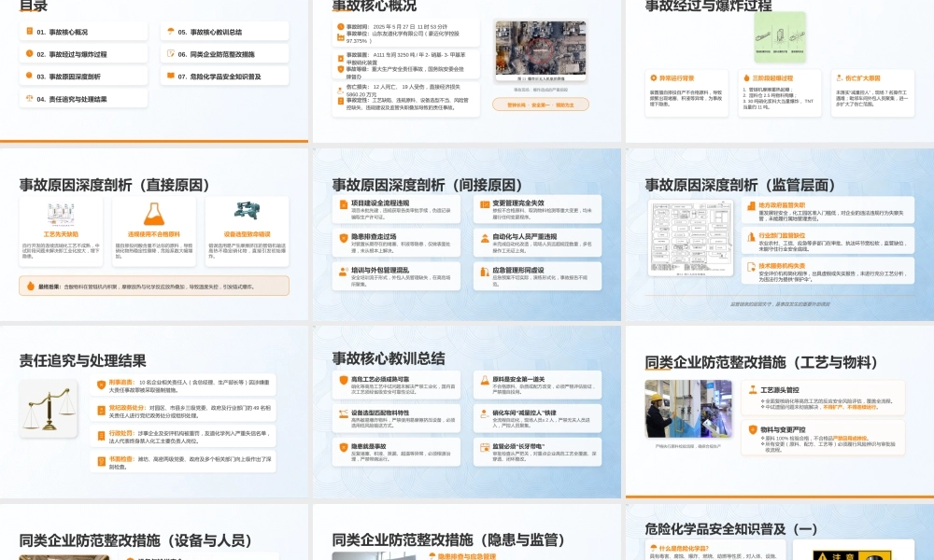Select the 目录 slide title
Viewport: 934px width, 560px height.
tap(34, 6)
